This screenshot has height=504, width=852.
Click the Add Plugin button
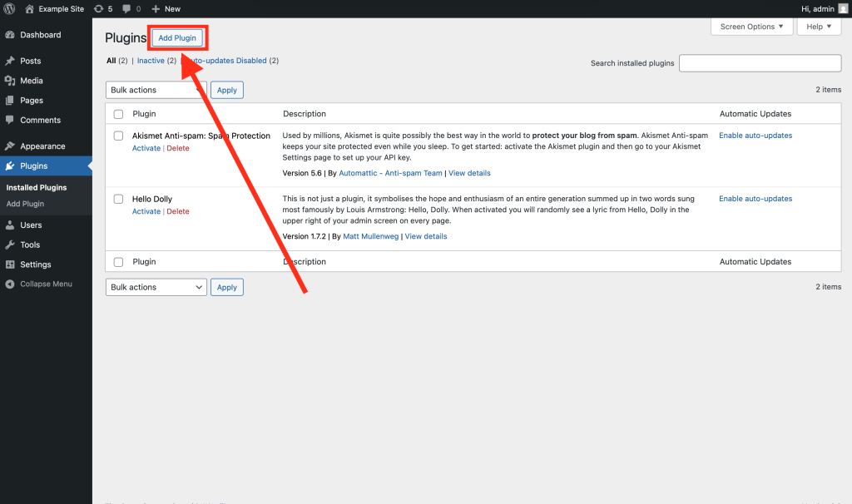pyautogui.click(x=177, y=38)
